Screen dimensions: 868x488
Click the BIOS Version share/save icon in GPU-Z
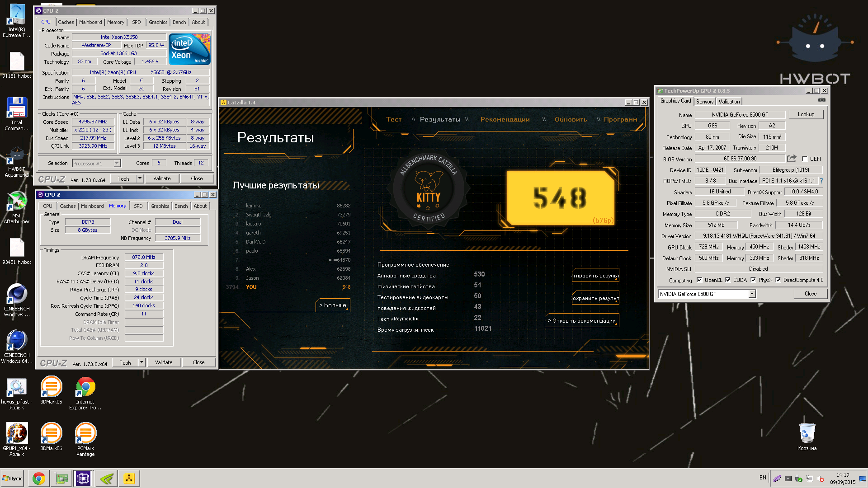792,159
